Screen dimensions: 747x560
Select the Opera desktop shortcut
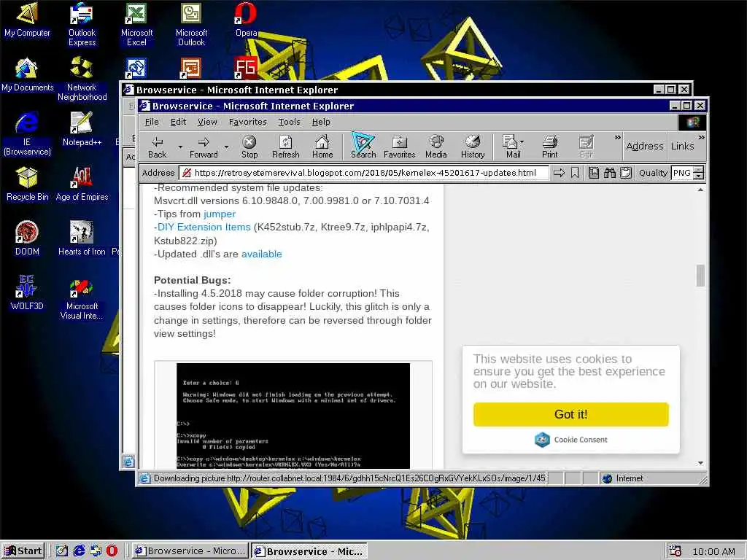click(x=247, y=20)
